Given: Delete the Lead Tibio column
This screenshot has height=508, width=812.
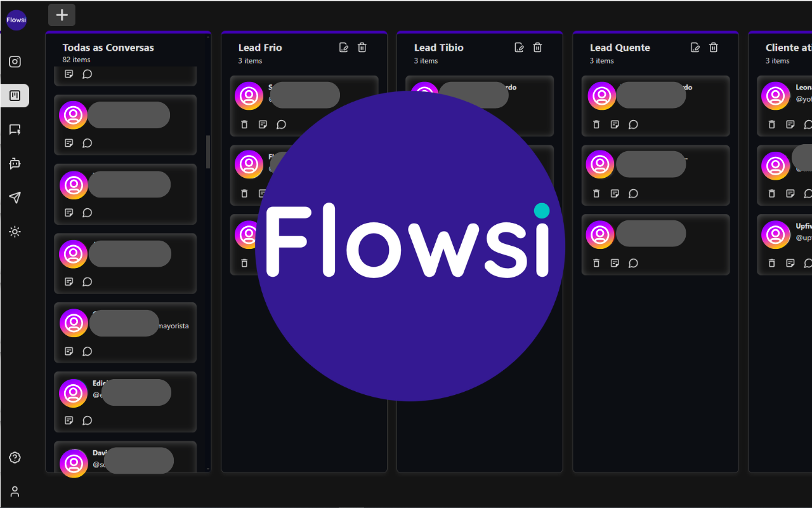Looking at the screenshot, I should tap(537, 47).
